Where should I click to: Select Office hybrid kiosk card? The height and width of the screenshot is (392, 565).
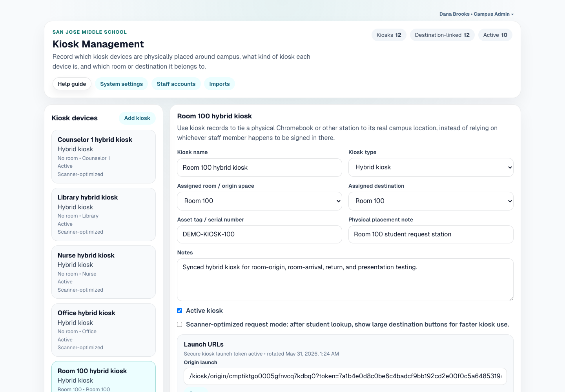(104, 330)
